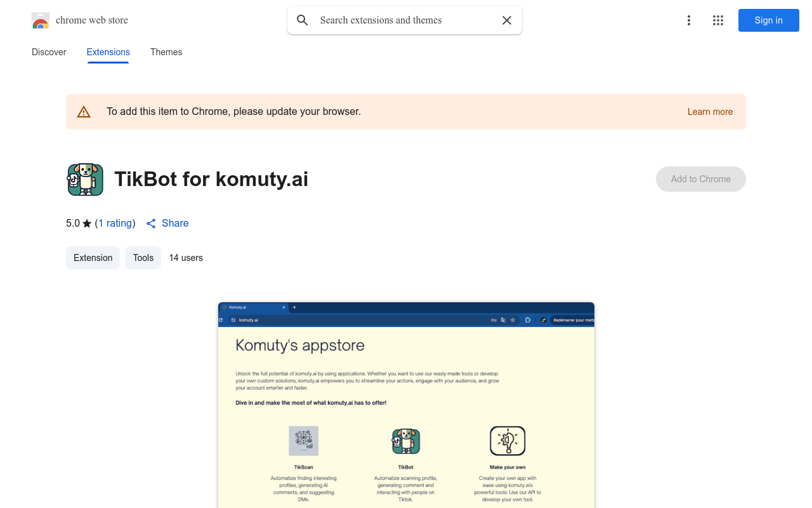Open the Chrome Web Store logo

pyautogui.click(x=41, y=20)
